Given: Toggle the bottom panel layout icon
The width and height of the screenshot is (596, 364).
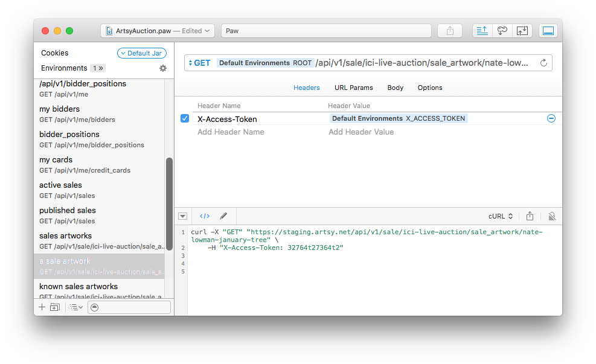Looking at the screenshot, I should 548,31.
